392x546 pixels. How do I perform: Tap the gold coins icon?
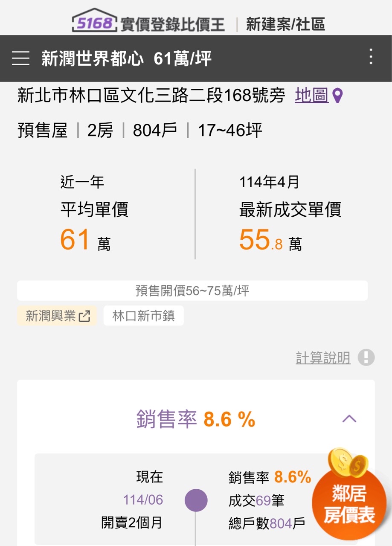click(x=347, y=462)
